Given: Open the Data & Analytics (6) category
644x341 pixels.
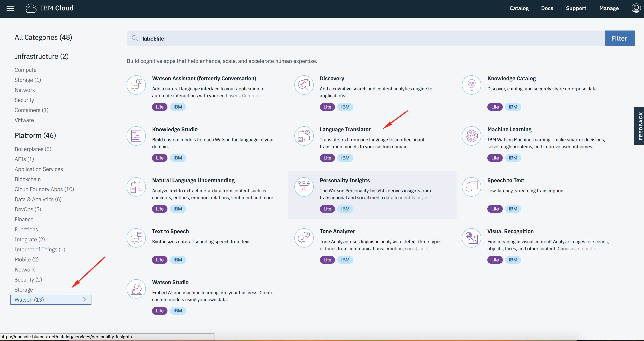Looking at the screenshot, I should [38, 199].
